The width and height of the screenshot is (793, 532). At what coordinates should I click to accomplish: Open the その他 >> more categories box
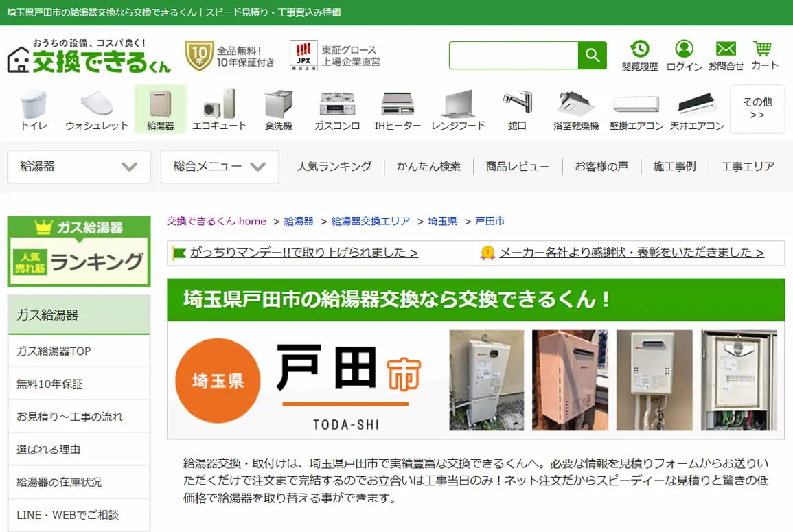[x=757, y=108]
